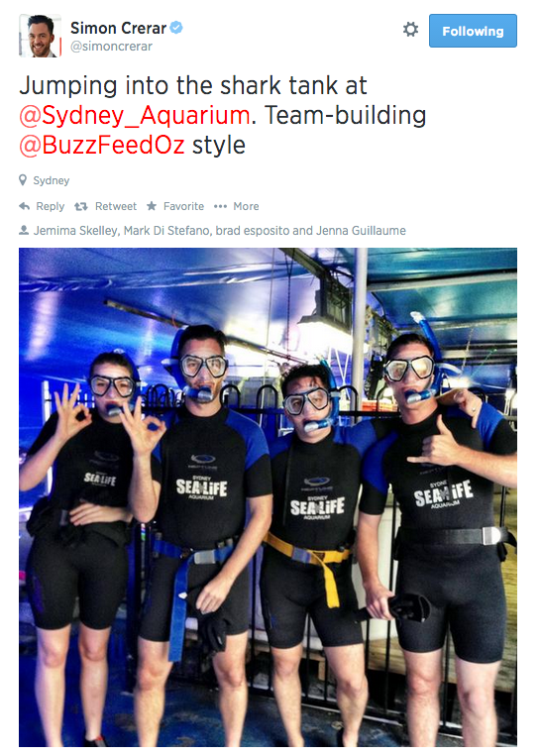Screen dimensions: 540x756
Task: Click the Reply text label
Action: 51,206
